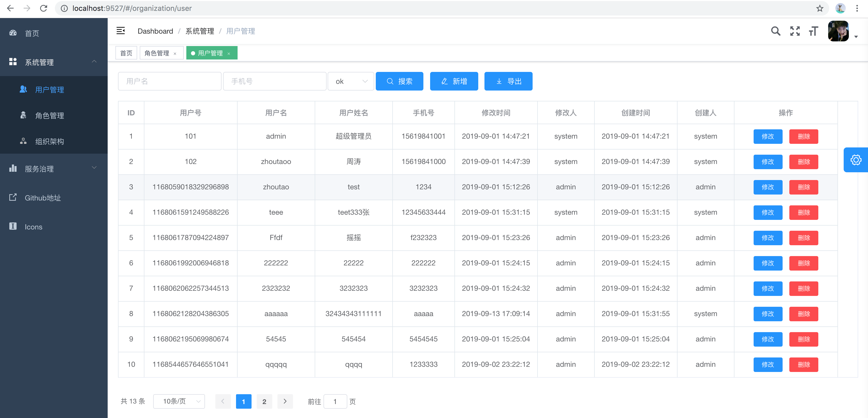Viewport: 868px width, 418px height.
Task: Focus the 前往 page jump input
Action: [x=335, y=401]
